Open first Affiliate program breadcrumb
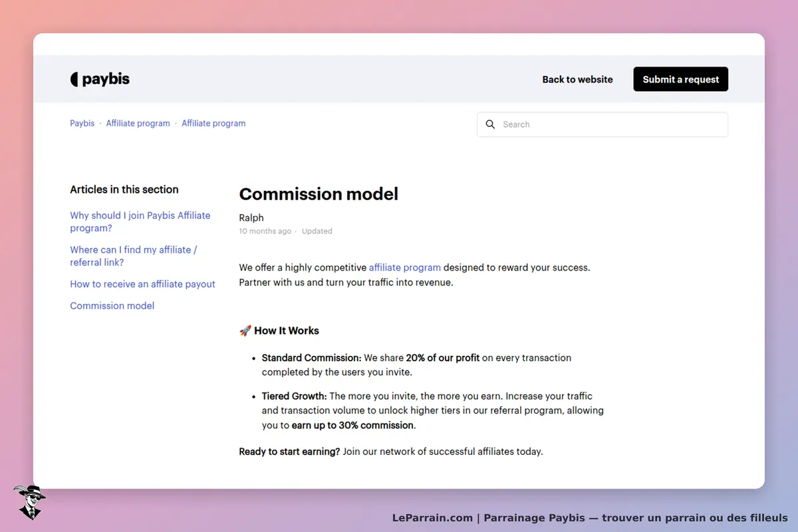Screen dimensions: 798x532 [x=138, y=123]
